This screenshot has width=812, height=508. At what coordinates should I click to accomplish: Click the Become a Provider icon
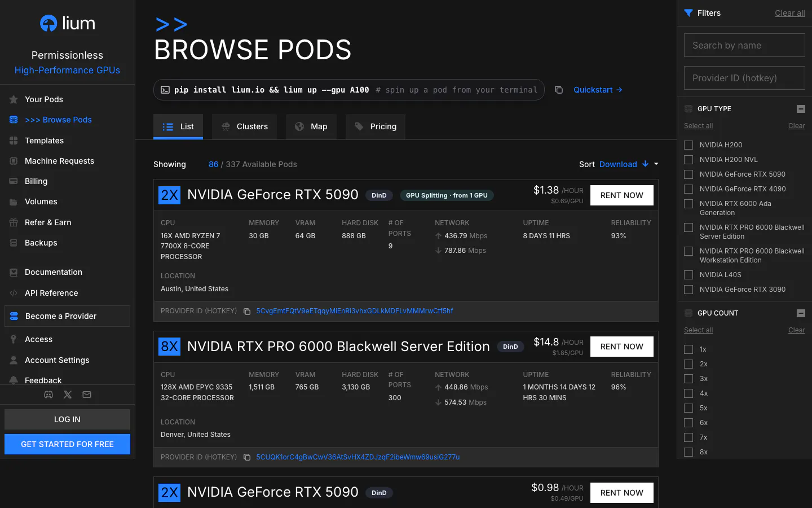(14, 316)
